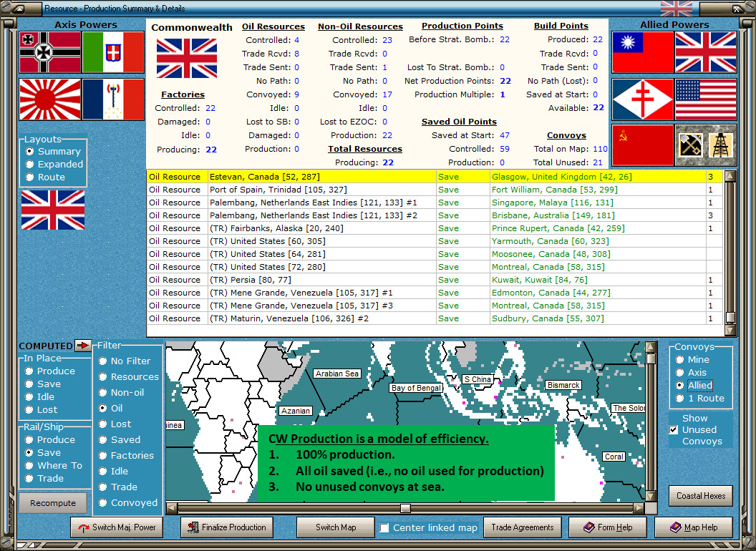Click the resource list scroll-up arrow
Image resolution: width=756 pixels, height=551 pixels.
730,175
